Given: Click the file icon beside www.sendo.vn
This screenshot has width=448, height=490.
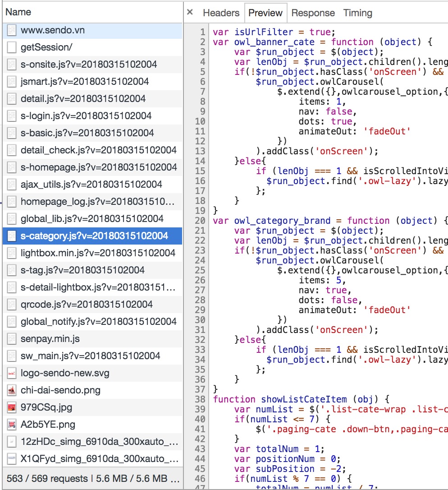Looking at the screenshot, I should click(12, 31).
